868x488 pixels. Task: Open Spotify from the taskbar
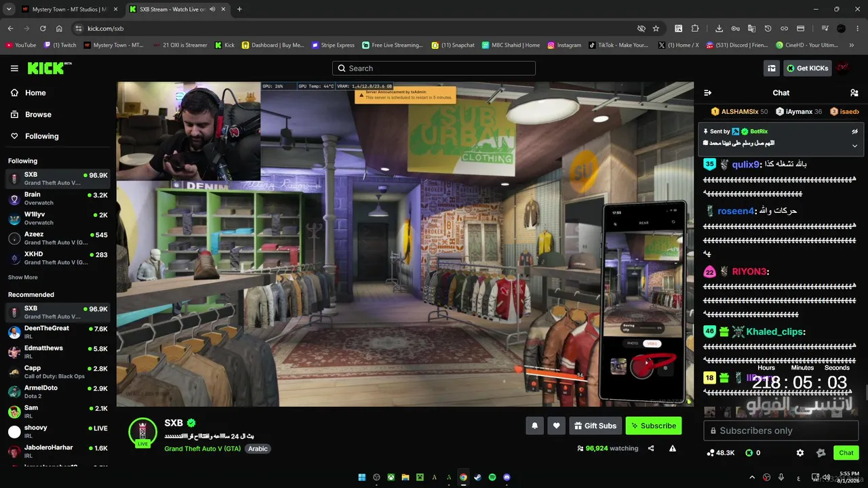[x=492, y=477]
